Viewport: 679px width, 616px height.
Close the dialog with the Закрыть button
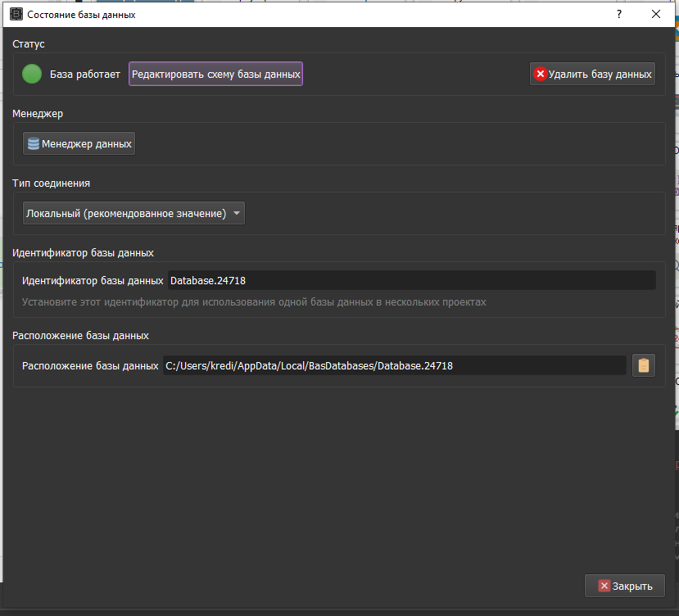625,586
